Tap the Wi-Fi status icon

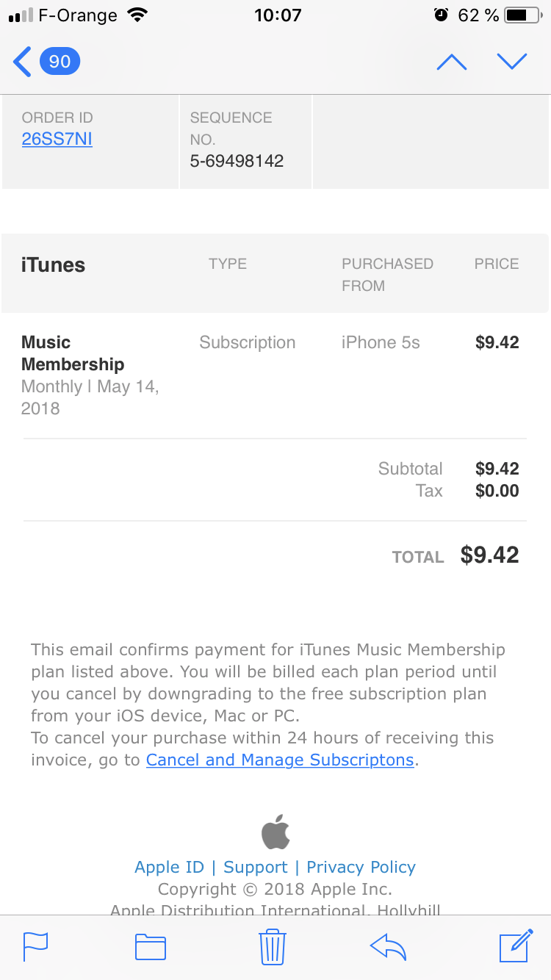[137, 15]
